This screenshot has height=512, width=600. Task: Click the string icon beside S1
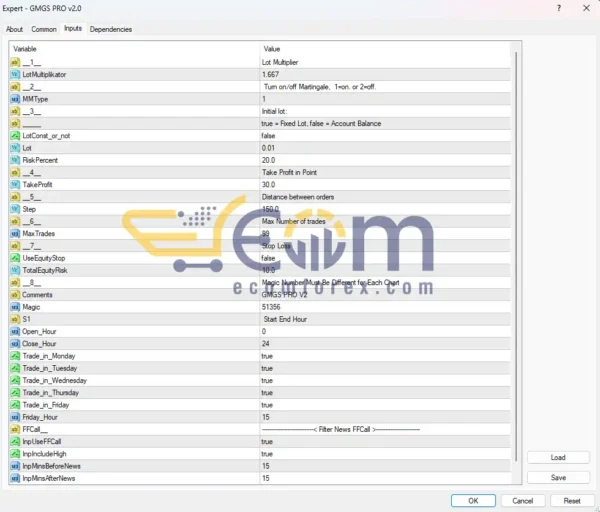15,320
